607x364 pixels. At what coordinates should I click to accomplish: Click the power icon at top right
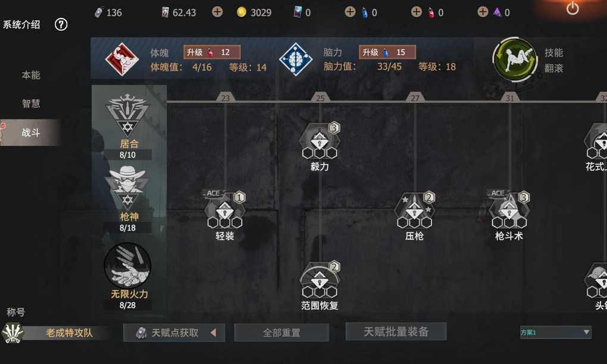click(x=572, y=8)
